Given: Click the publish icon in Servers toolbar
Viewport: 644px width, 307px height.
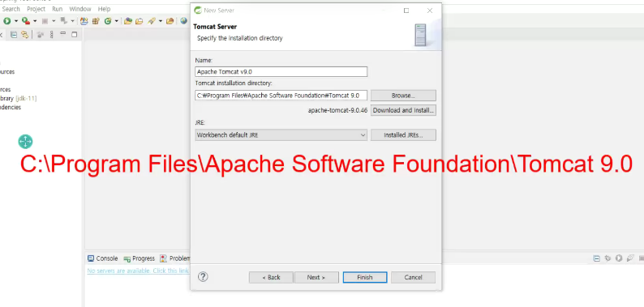Looking at the screenshot, I should click(x=630, y=258).
